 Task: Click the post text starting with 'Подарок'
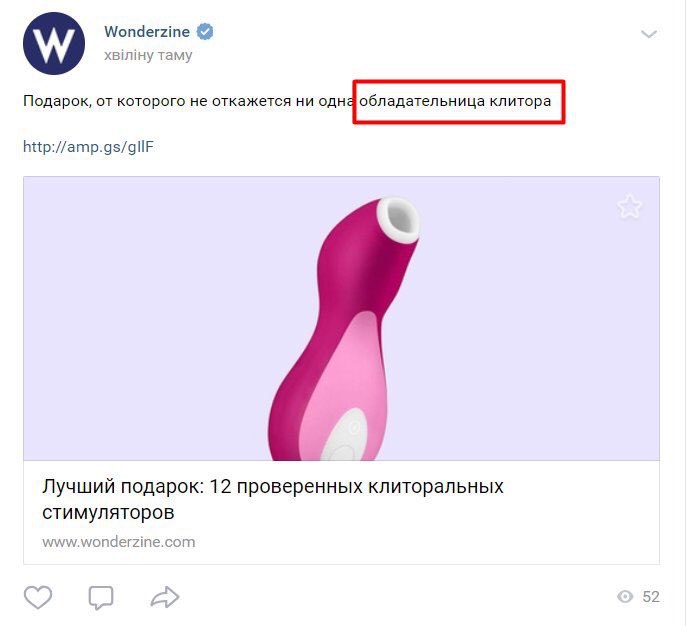pos(287,101)
